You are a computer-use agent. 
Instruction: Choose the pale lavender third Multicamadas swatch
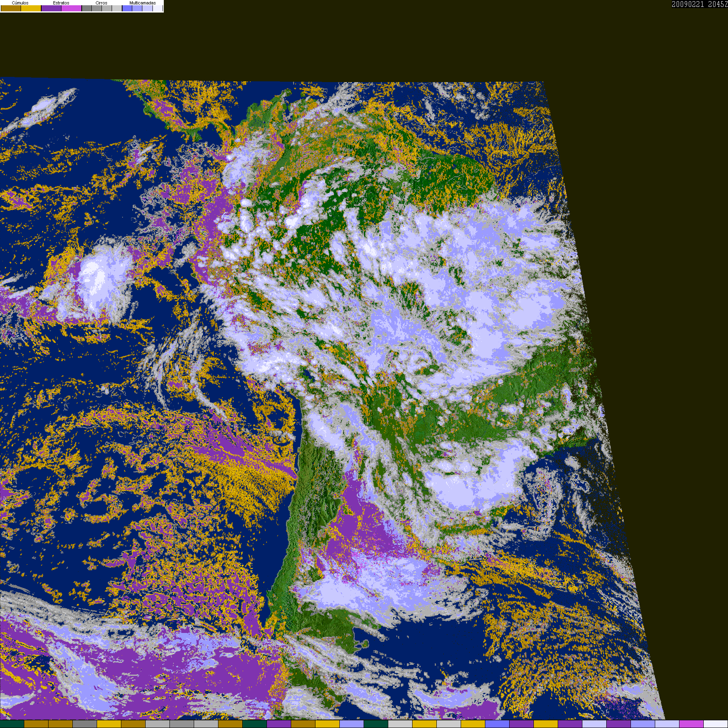pyautogui.click(x=147, y=8)
